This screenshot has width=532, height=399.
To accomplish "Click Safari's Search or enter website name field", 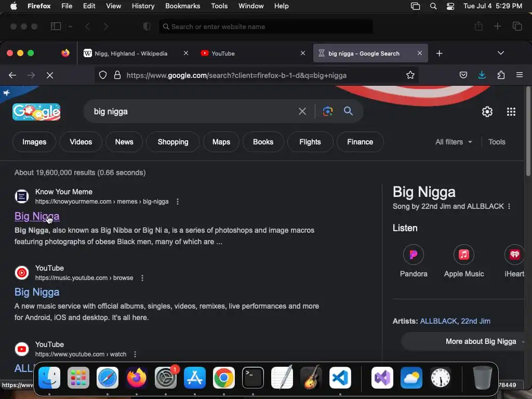I will coord(266,26).
